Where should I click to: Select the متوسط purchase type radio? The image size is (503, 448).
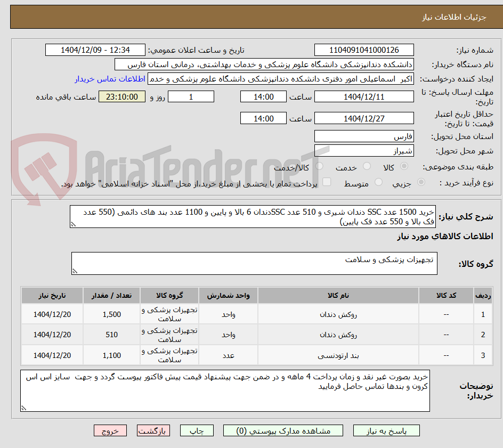[378, 182]
